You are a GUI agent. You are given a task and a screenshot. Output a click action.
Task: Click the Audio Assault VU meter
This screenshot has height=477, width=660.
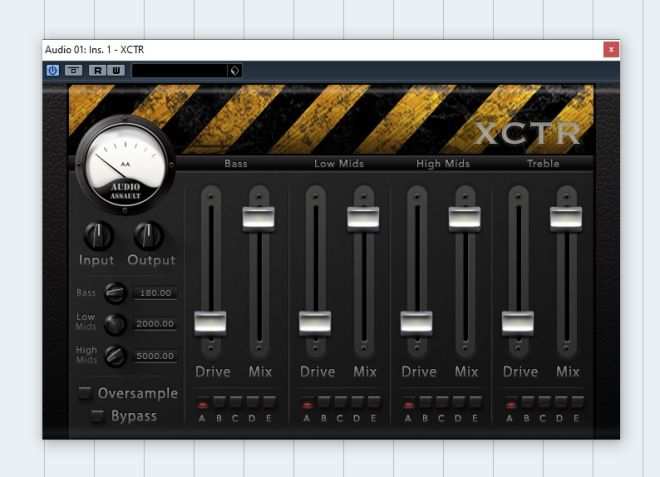[125, 165]
